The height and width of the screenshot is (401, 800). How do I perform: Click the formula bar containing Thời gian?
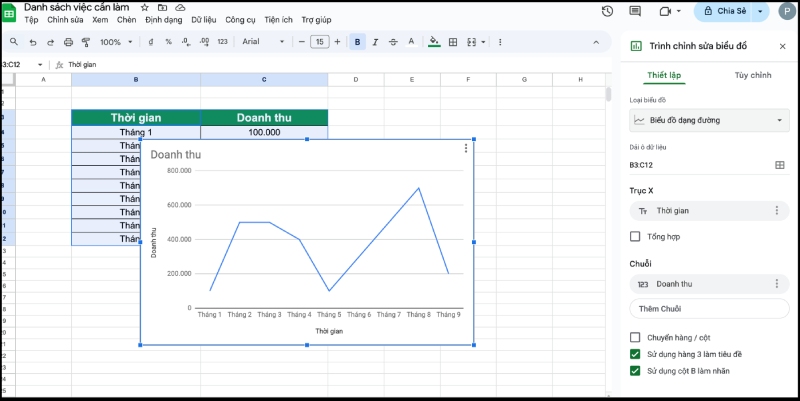pos(337,65)
